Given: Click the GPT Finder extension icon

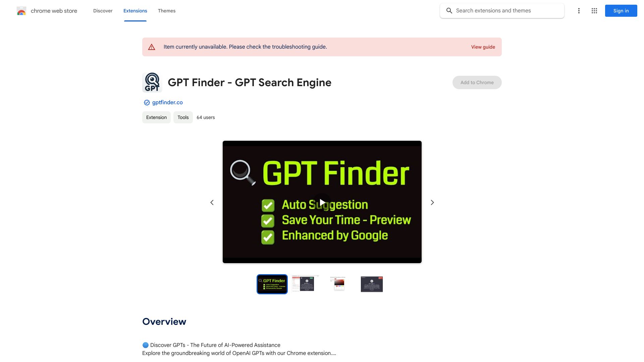Looking at the screenshot, I should (152, 82).
